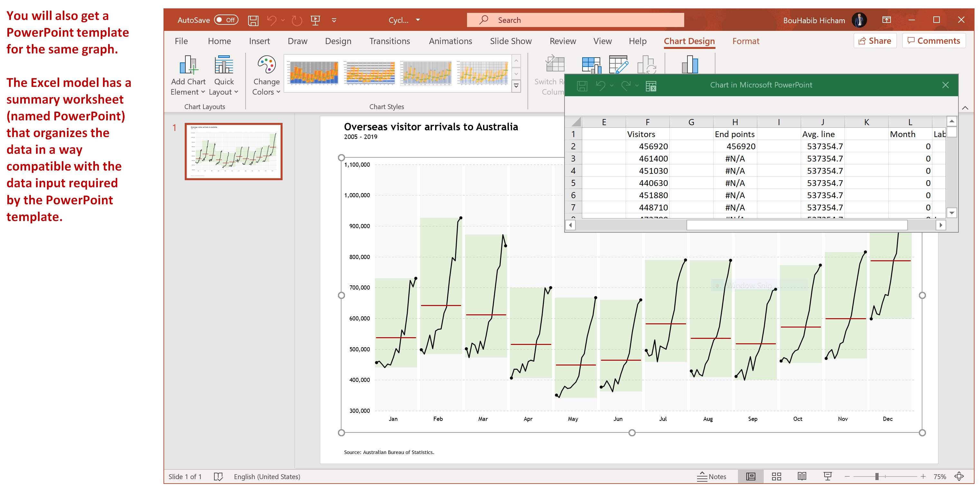The width and height of the screenshot is (980, 491).
Task: Select the slide 1 thumbnail
Action: (x=233, y=151)
